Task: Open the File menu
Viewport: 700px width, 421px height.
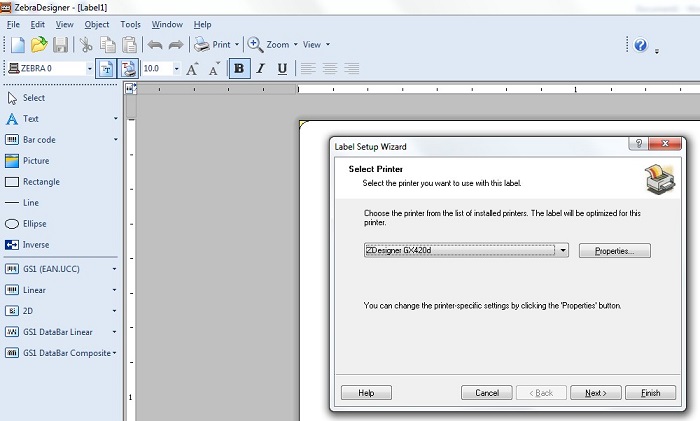Action: [x=13, y=25]
